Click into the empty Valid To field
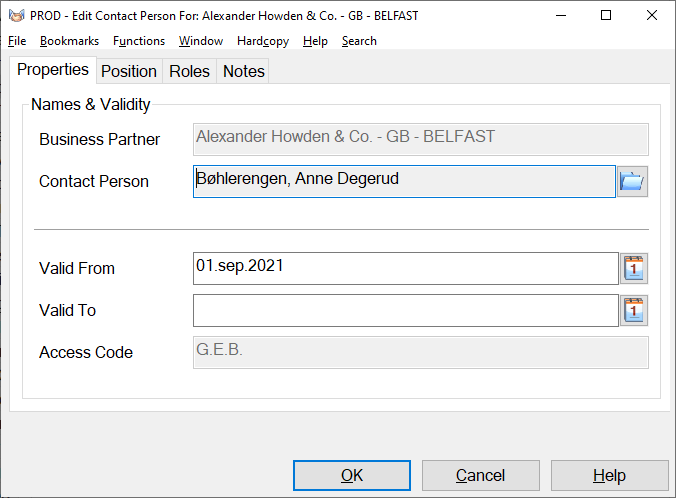 coord(406,310)
